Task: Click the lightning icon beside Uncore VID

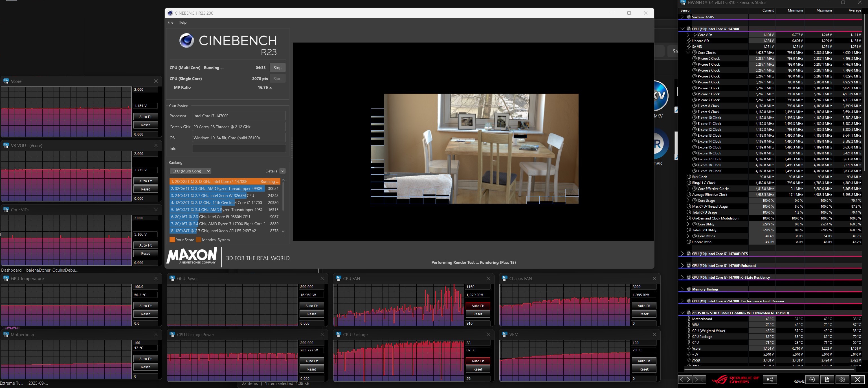Action: click(689, 41)
